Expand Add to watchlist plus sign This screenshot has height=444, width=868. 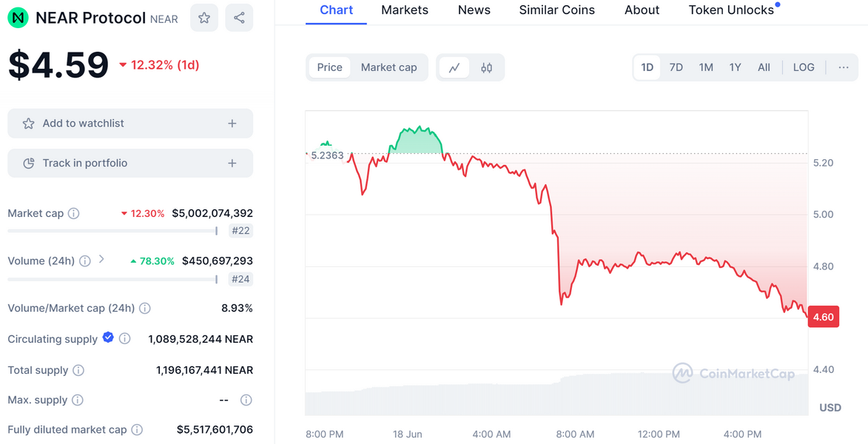pyautogui.click(x=232, y=124)
